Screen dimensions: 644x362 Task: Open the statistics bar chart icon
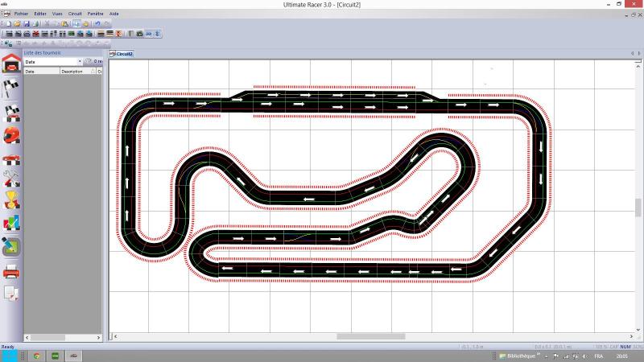click(x=11, y=223)
